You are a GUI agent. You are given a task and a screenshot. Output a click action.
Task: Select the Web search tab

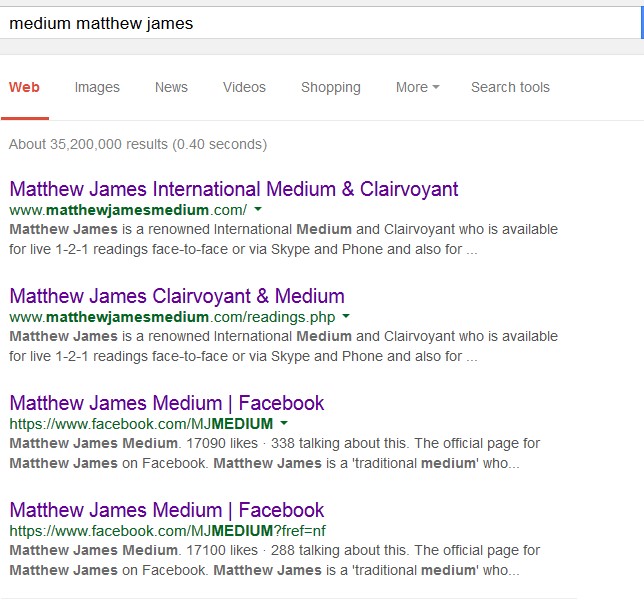pos(24,87)
